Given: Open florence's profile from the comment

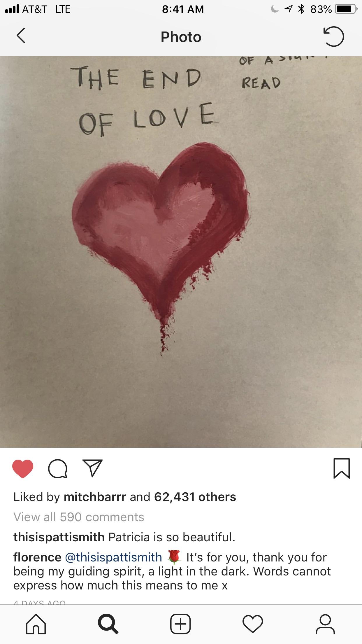Looking at the screenshot, I should tap(37, 557).
